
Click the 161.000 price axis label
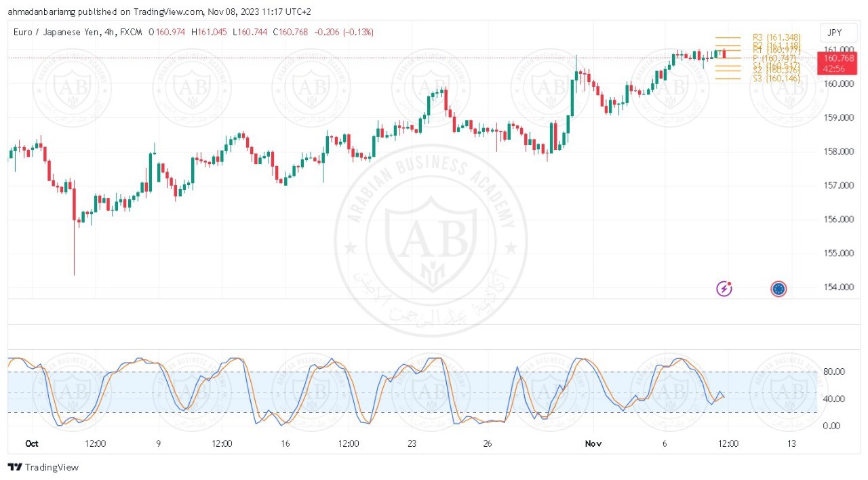pyautogui.click(x=837, y=49)
